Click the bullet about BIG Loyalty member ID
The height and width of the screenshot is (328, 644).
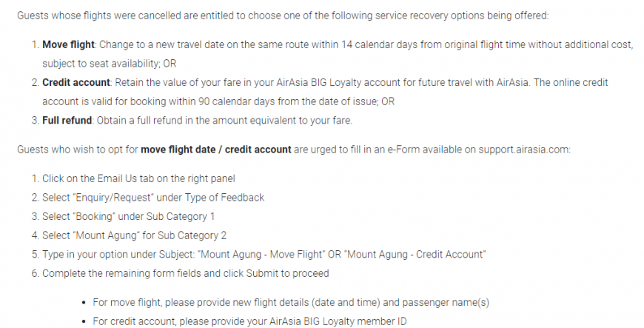pyautogui.click(x=249, y=321)
